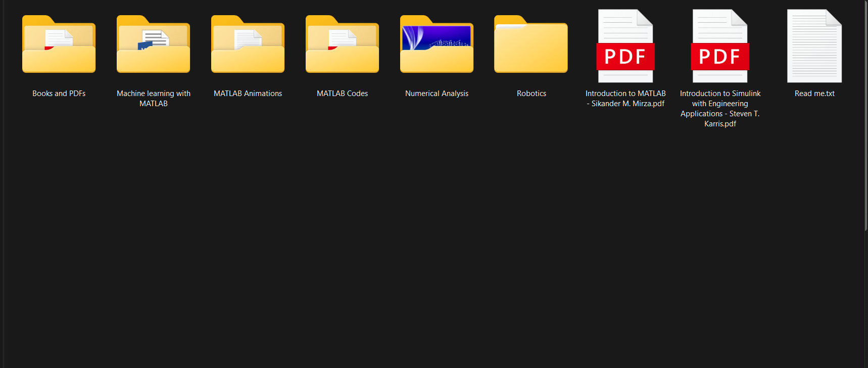
Task: Select the MATLAB Animations folder icon
Action: 248,45
